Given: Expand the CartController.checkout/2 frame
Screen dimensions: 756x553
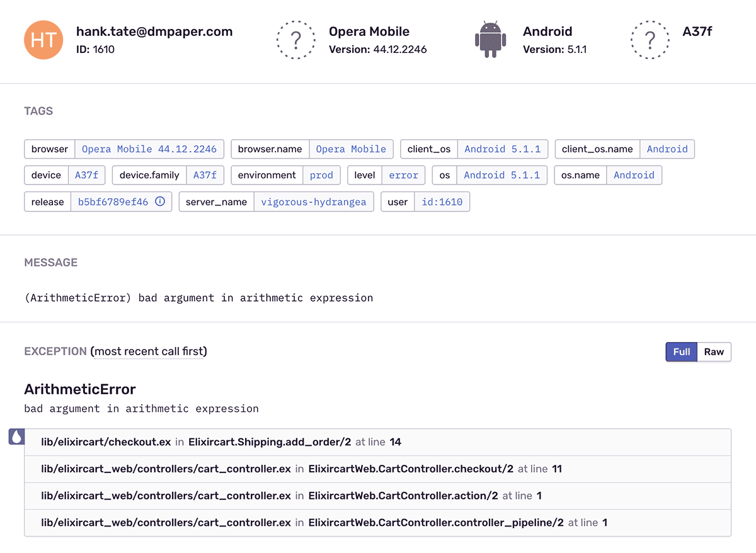Looking at the screenshot, I should pyautogui.click(x=377, y=469).
